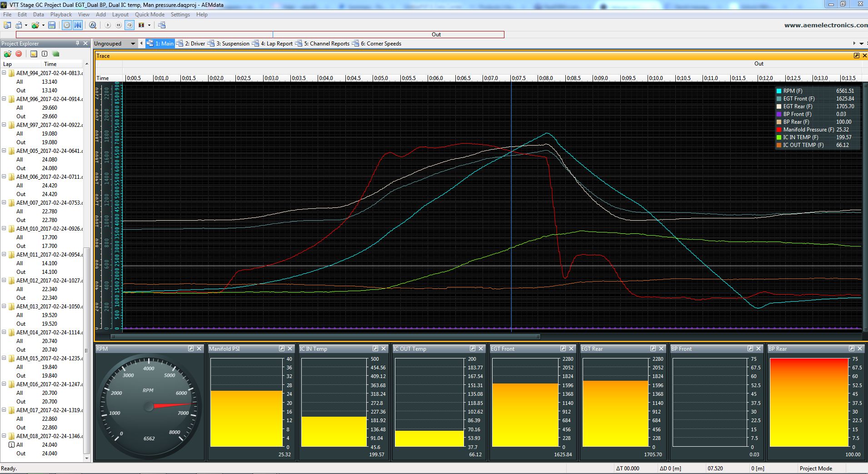Pop out the BP Front panel
This screenshot has height=474, width=868.
[x=750, y=348]
